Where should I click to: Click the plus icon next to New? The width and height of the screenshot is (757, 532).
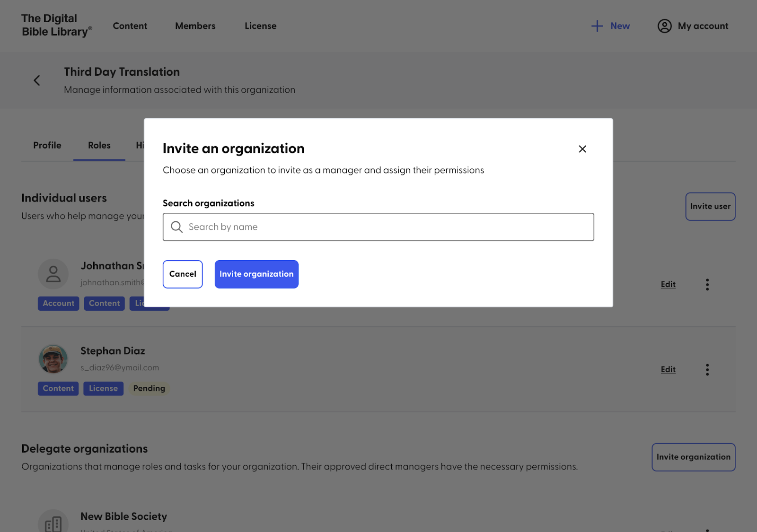(597, 26)
